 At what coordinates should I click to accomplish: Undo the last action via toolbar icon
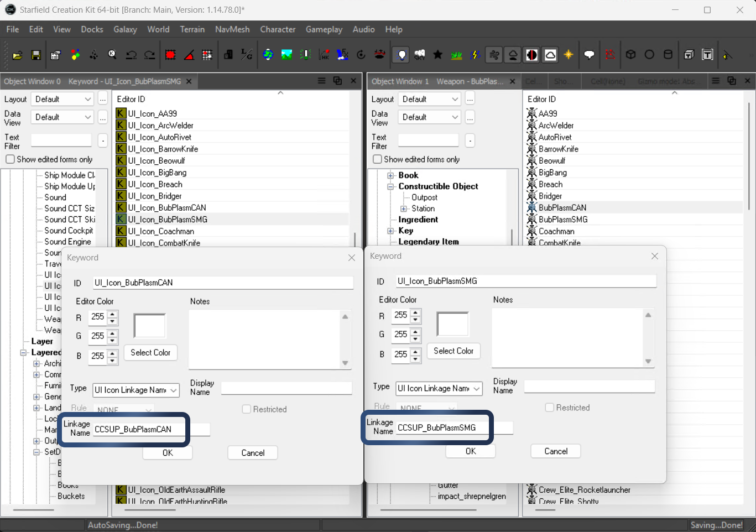pos(131,55)
